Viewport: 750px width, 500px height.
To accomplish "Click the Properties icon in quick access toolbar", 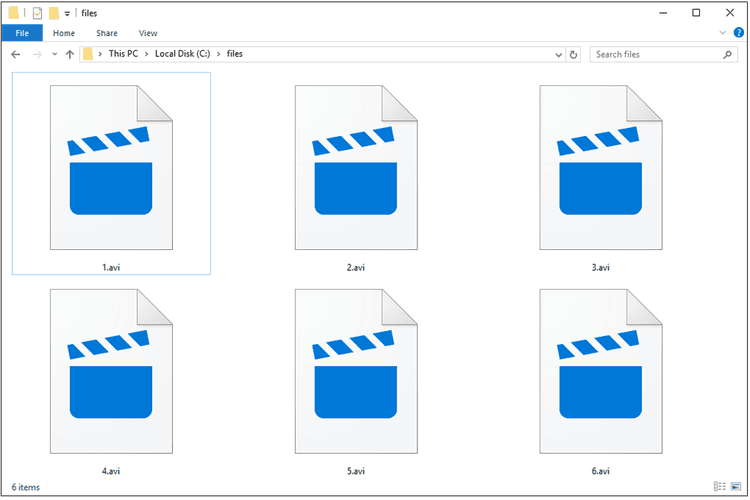I will (37, 13).
